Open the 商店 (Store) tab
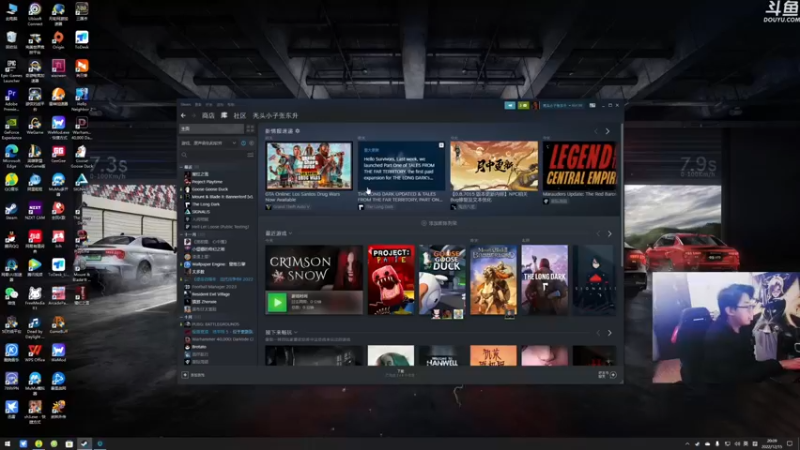Screen dimensions: 800x450 pyautogui.click(x=208, y=116)
